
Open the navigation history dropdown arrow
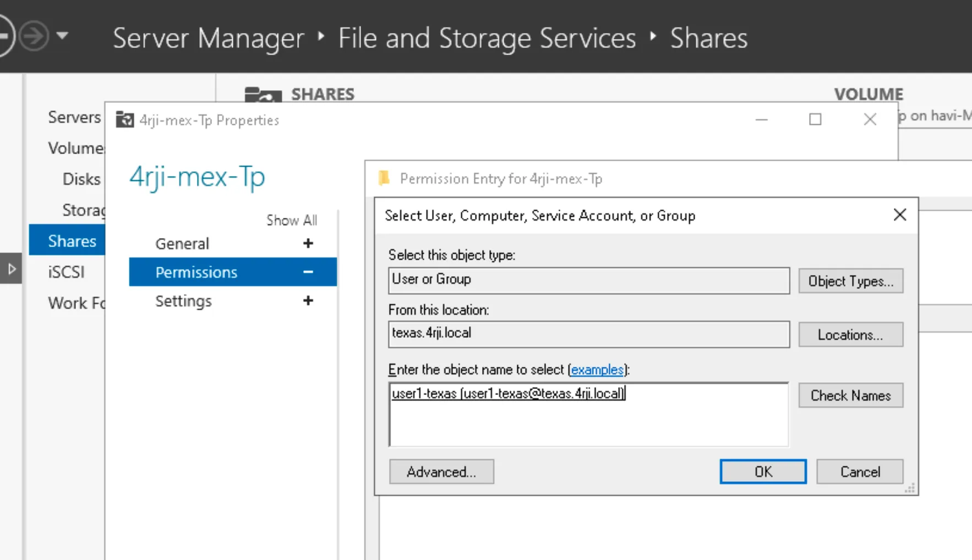62,36
